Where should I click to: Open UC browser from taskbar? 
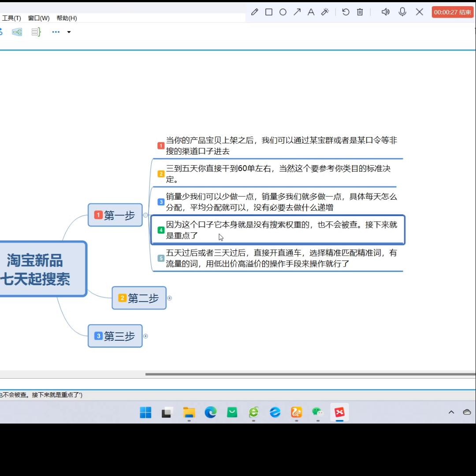[x=296, y=412]
